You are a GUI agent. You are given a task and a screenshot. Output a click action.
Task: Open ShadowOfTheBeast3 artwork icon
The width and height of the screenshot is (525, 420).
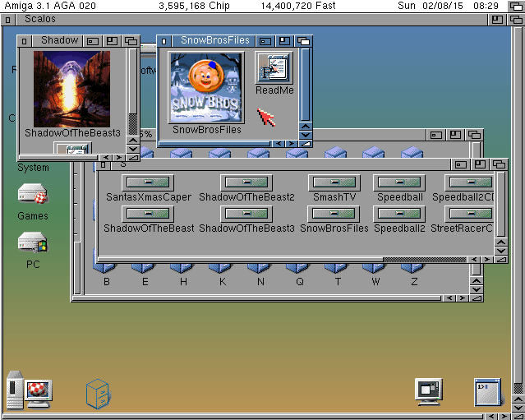point(71,89)
